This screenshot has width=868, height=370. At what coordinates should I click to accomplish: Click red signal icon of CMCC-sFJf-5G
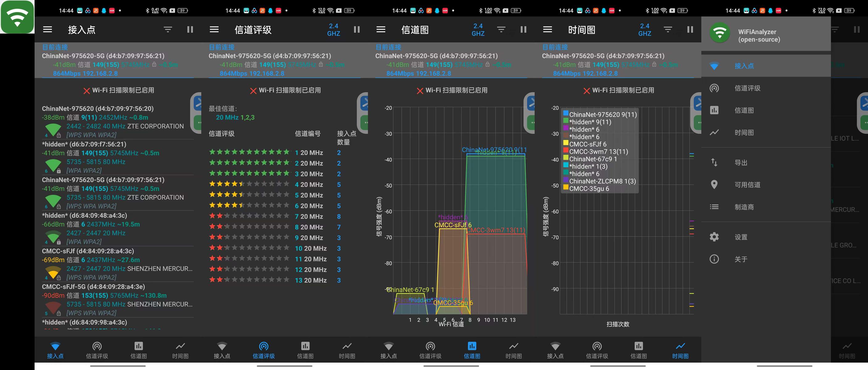click(x=53, y=308)
